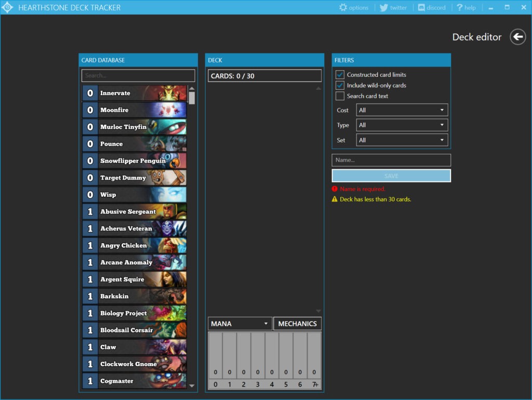
Task: Close the Deck Tracker window
Action: (524, 7)
